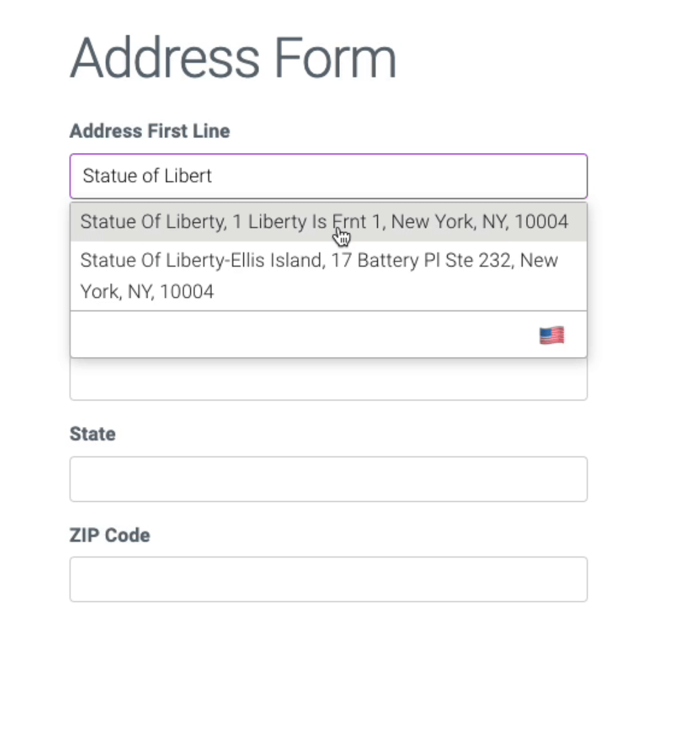The image size is (700, 729).
Task: Click the ZIP Code input field
Action: click(328, 579)
